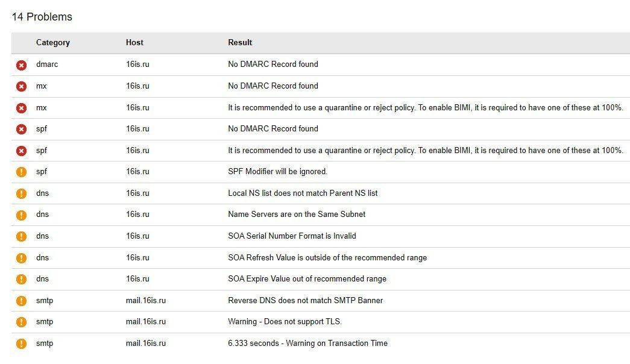Click the red error icon on mx quarantine policy row

click(21, 108)
